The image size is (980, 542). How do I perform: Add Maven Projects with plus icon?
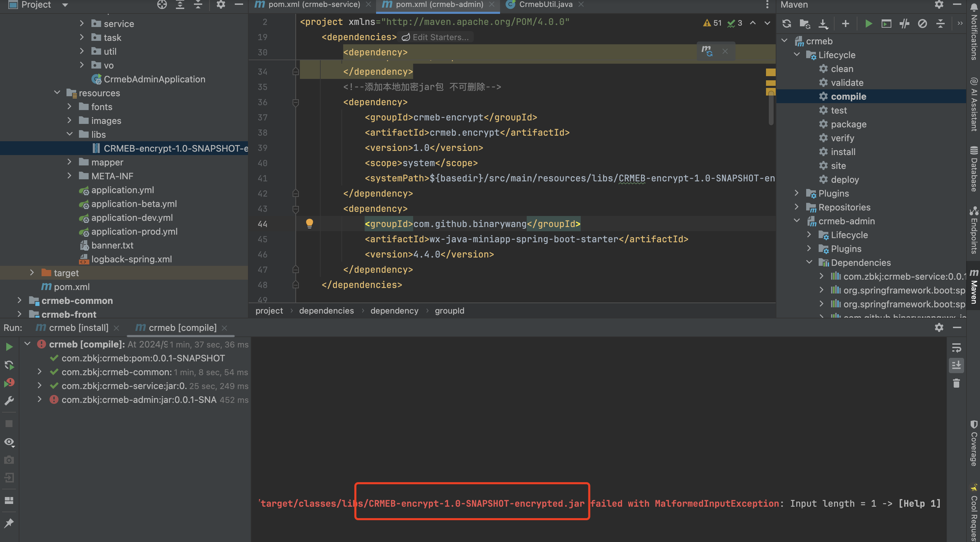coord(845,24)
